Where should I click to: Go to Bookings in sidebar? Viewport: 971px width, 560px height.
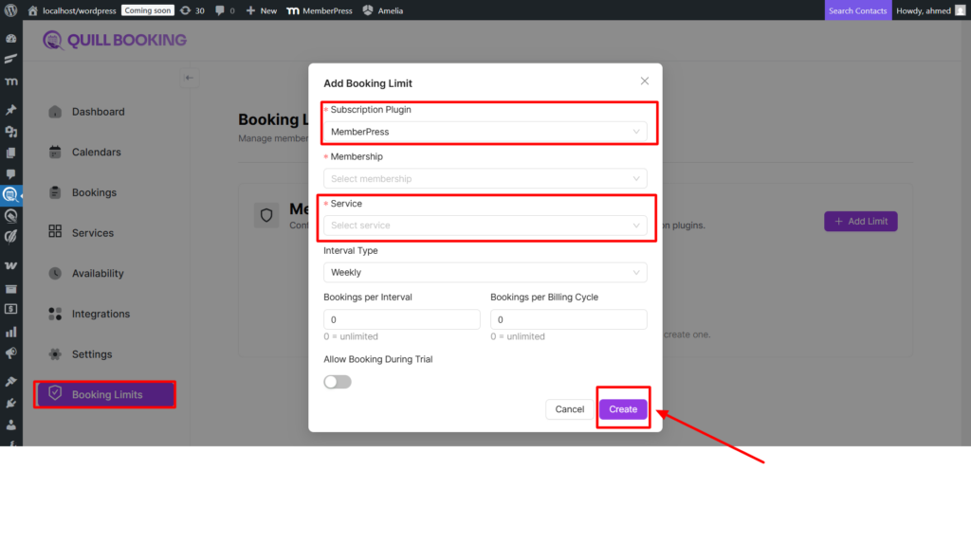[94, 192]
